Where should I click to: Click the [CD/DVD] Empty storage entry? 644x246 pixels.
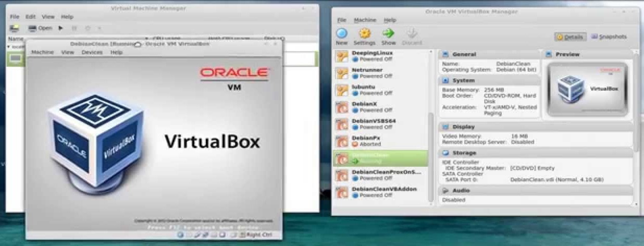coord(532,168)
